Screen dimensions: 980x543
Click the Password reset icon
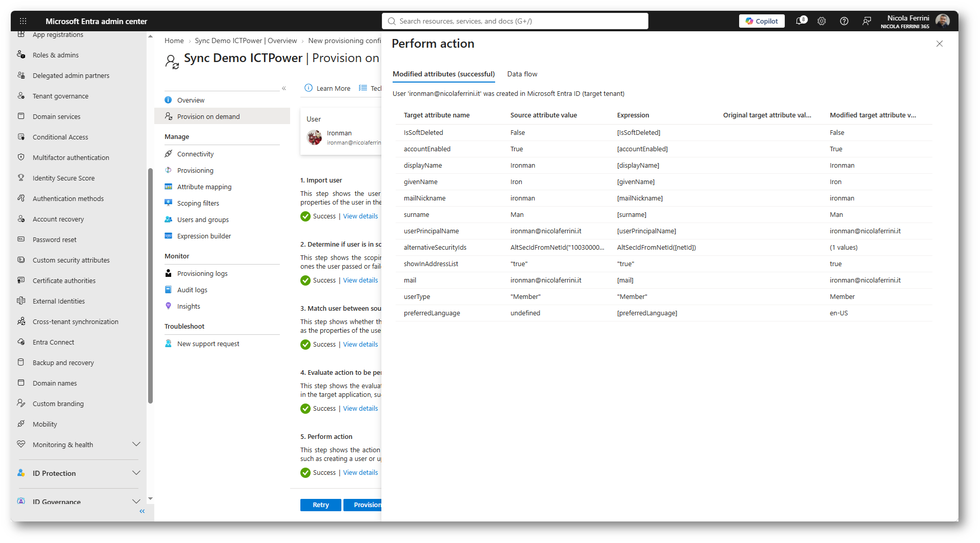point(21,239)
